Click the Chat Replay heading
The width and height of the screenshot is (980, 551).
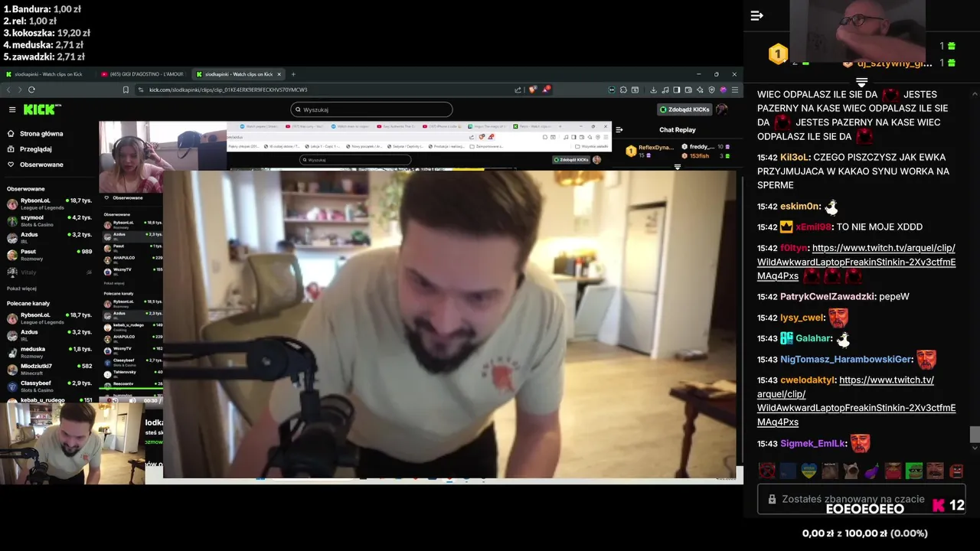678,129
